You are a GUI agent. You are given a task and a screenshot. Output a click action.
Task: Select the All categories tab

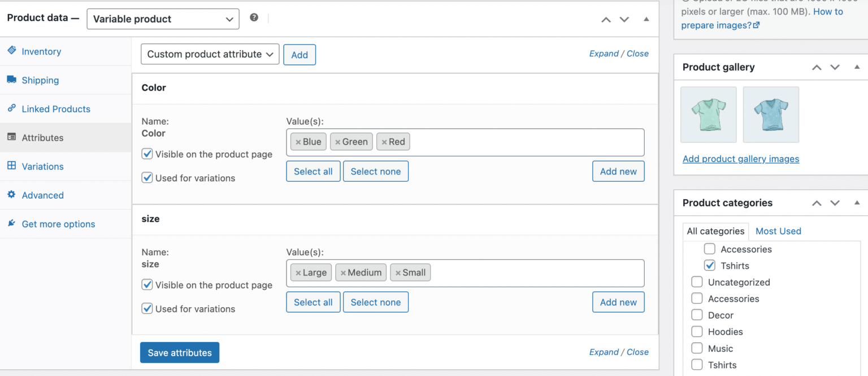coord(715,231)
